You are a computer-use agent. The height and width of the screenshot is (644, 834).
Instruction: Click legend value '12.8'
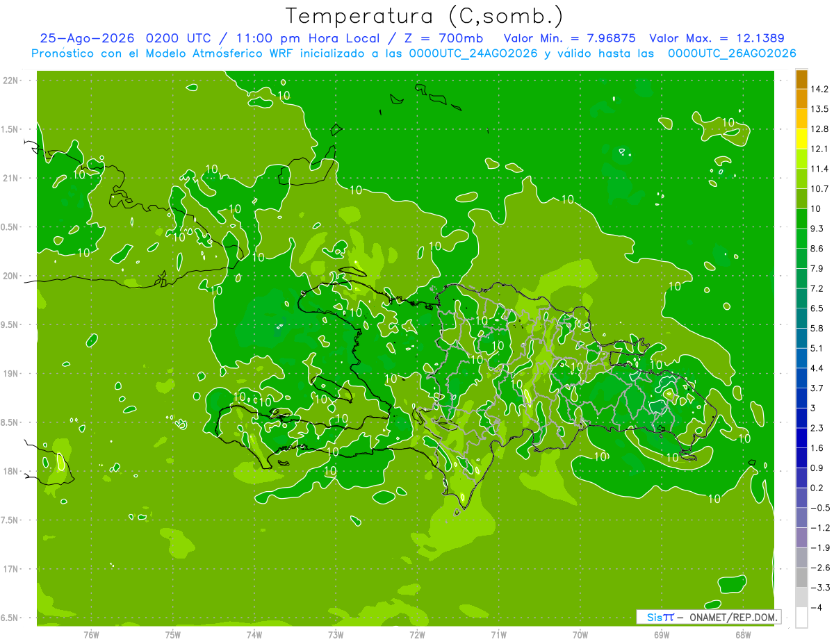pyautogui.click(x=819, y=129)
